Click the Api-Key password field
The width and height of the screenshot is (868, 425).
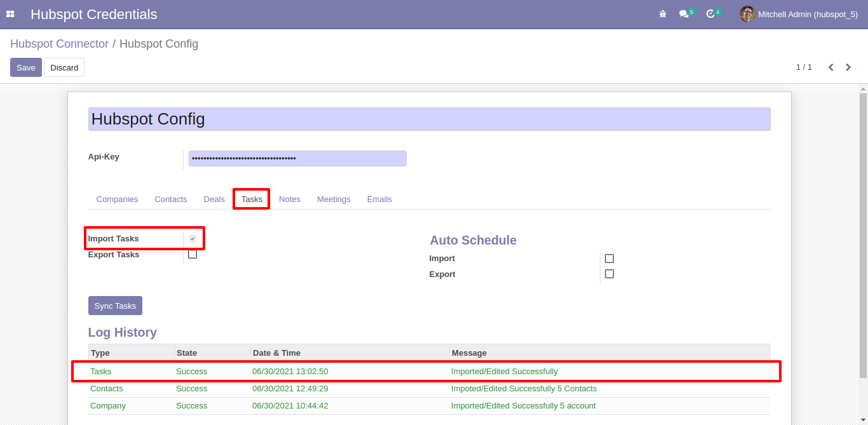297,158
